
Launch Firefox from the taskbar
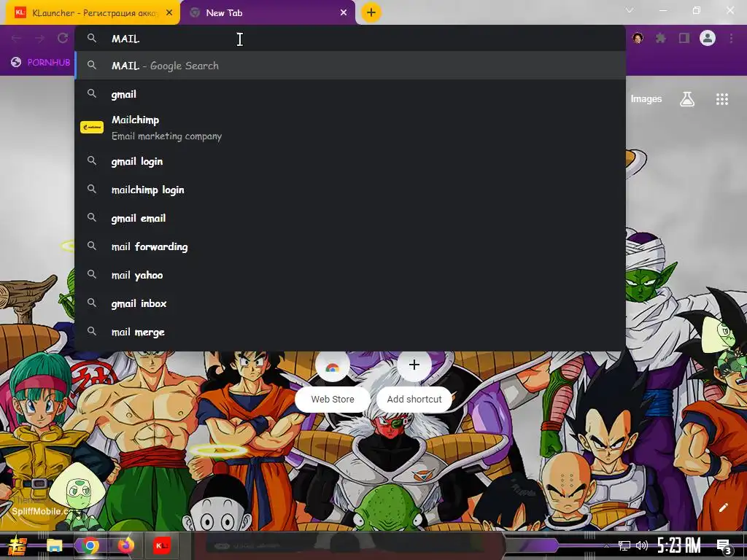tap(125, 545)
